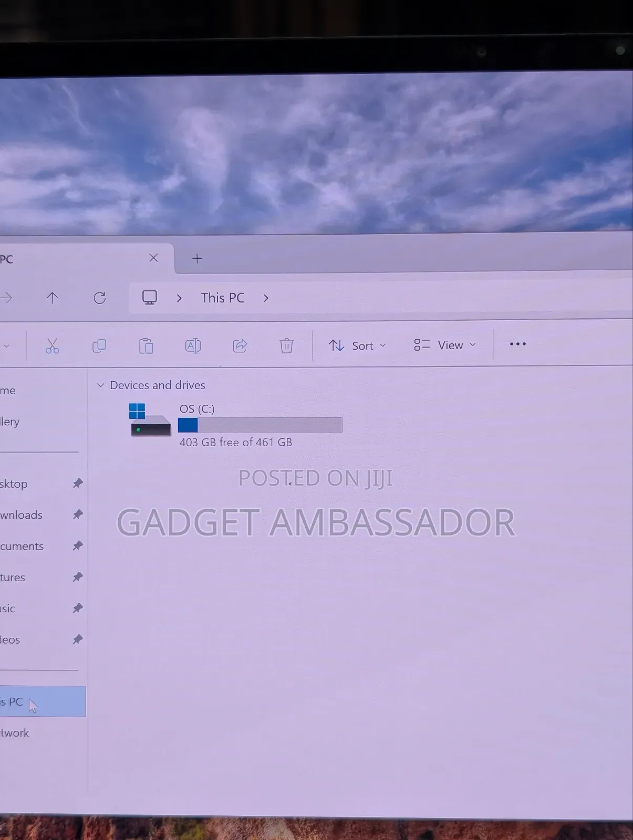
Task: Click '403 GB free of 461 GB' text
Action: tap(235, 442)
